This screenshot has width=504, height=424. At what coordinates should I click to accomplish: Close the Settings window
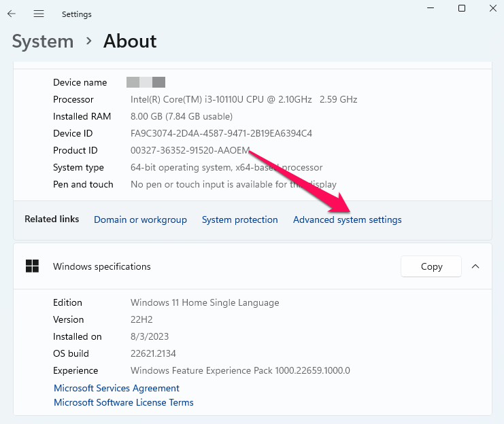tap(492, 8)
